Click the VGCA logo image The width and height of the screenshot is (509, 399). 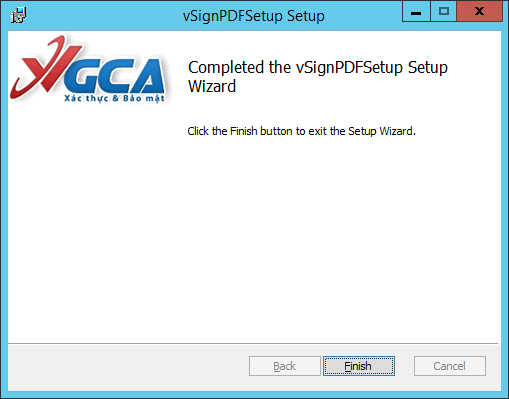tap(88, 69)
